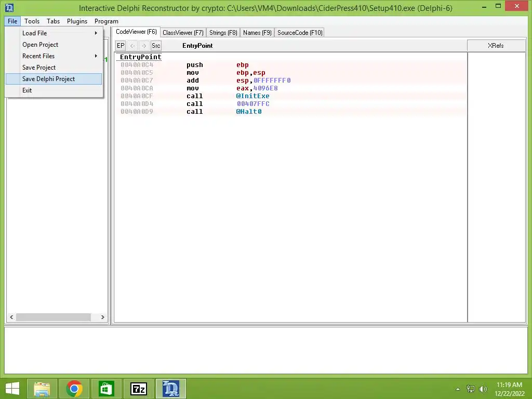The width and height of the screenshot is (532, 399).
Task: Select the 'mov eax,4096E8' line
Action: point(291,88)
